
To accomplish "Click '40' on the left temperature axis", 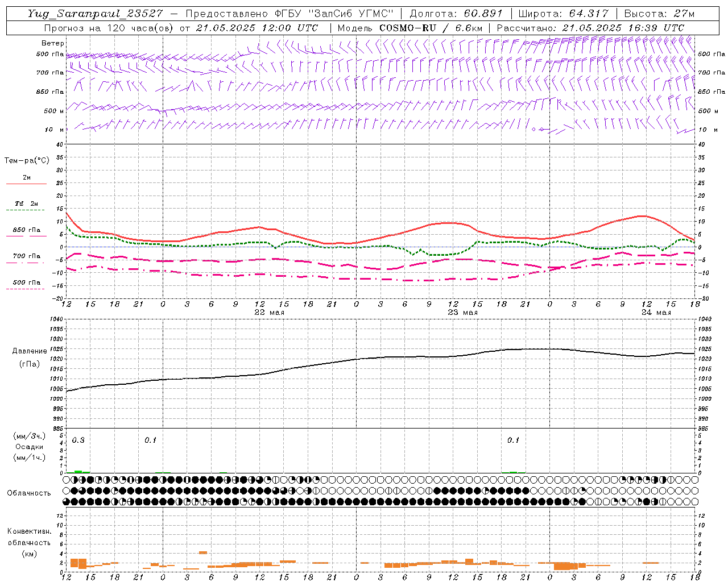I will [59, 145].
